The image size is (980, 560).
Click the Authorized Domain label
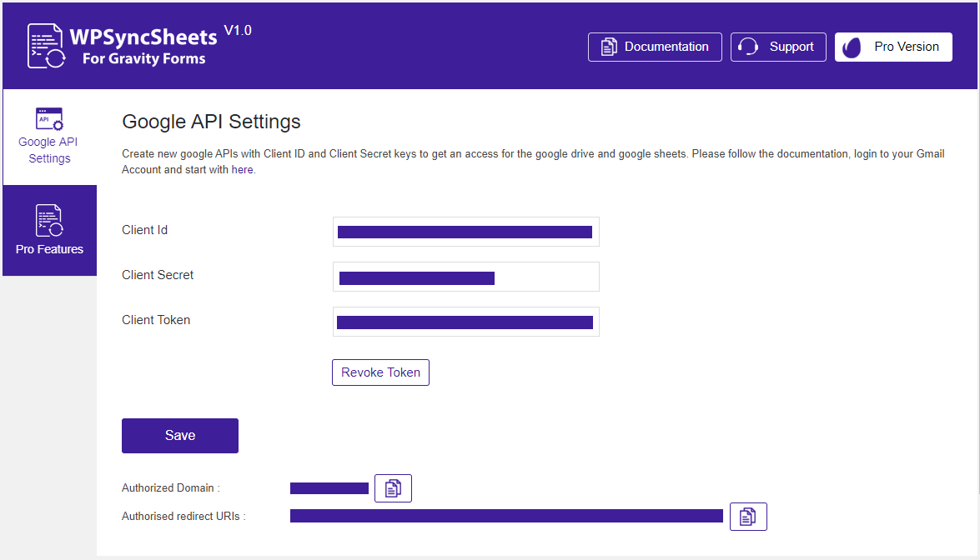[171, 487]
